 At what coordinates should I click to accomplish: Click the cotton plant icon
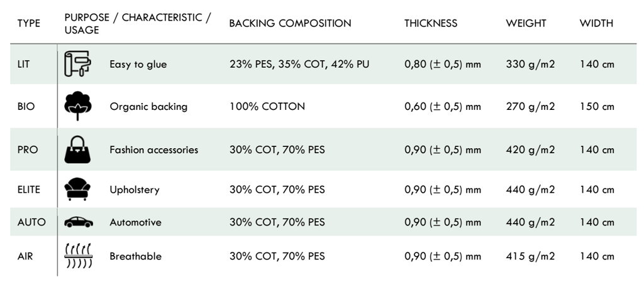pyautogui.click(x=78, y=106)
